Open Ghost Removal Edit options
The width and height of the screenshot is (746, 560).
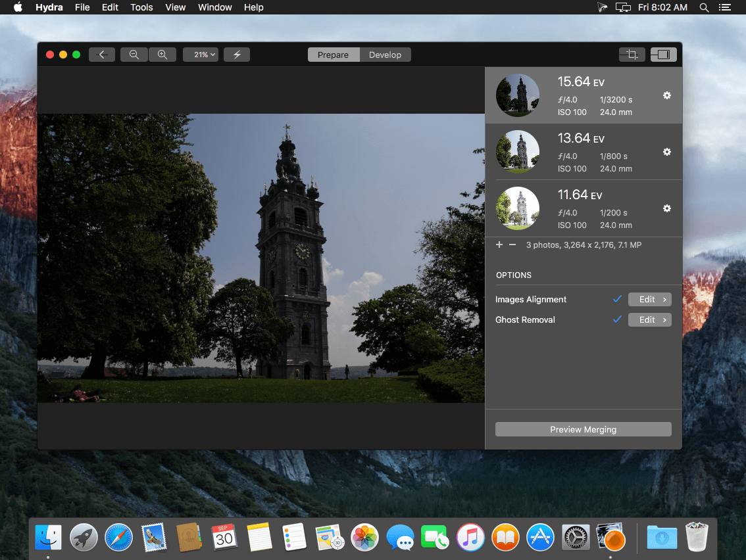point(649,319)
